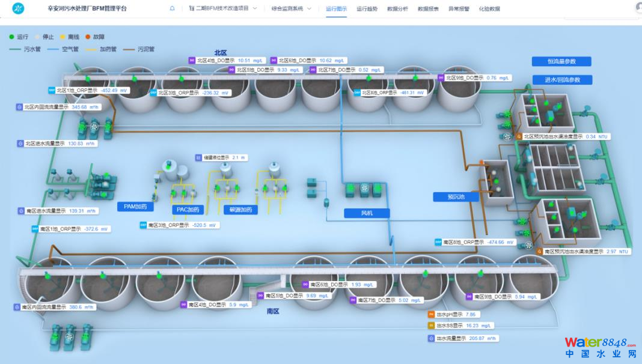Click the 出水SS显示 sensor icon
This screenshot has width=642, height=364.
pos(431,326)
